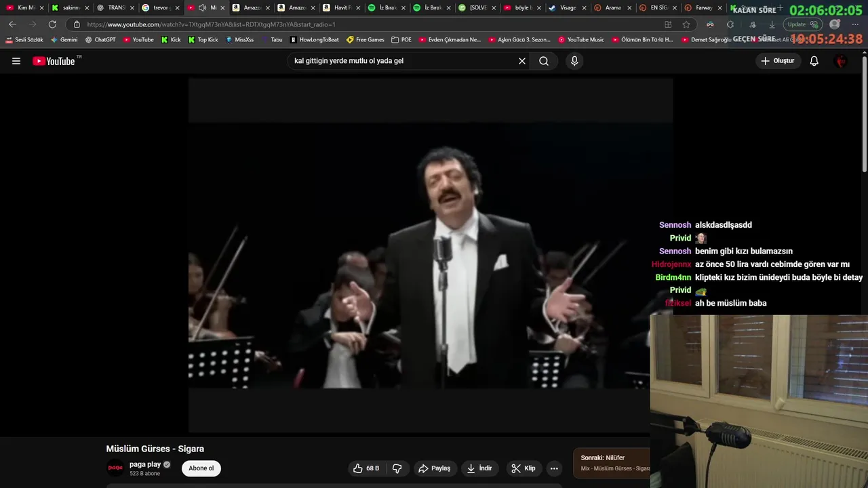Mute the playing YouTube tab speaker icon

(202, 8)
